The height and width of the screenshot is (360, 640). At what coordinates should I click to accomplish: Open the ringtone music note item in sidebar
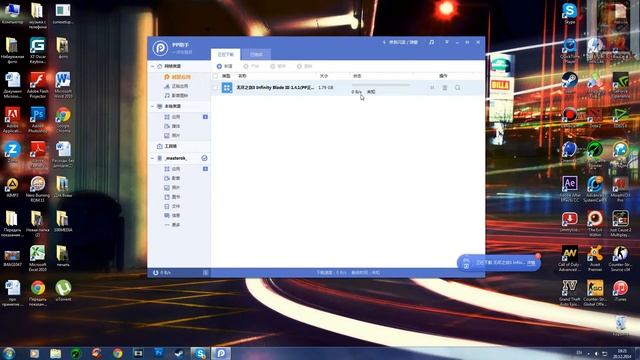point(176,96)
